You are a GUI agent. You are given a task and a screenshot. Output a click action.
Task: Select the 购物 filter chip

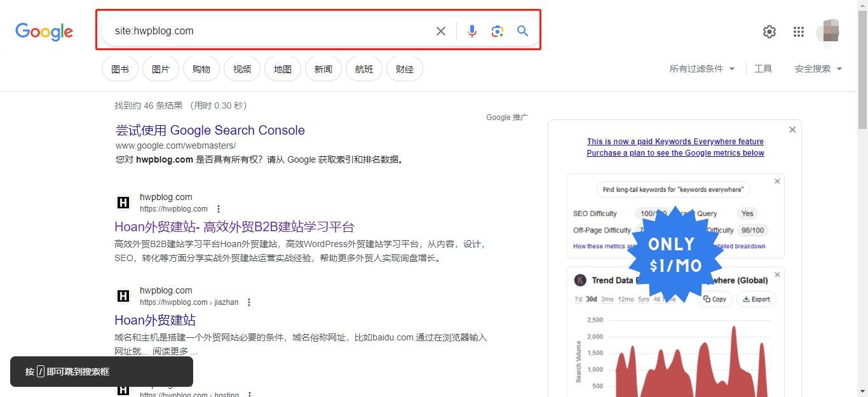click(x=201, y=69)
